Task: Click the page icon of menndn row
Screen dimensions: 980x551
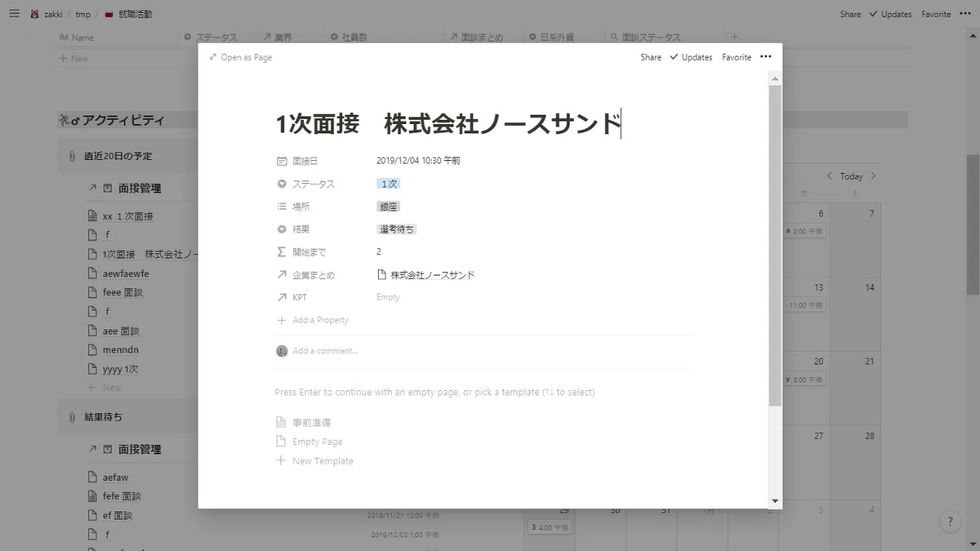Action: click(x=92, y=349)
